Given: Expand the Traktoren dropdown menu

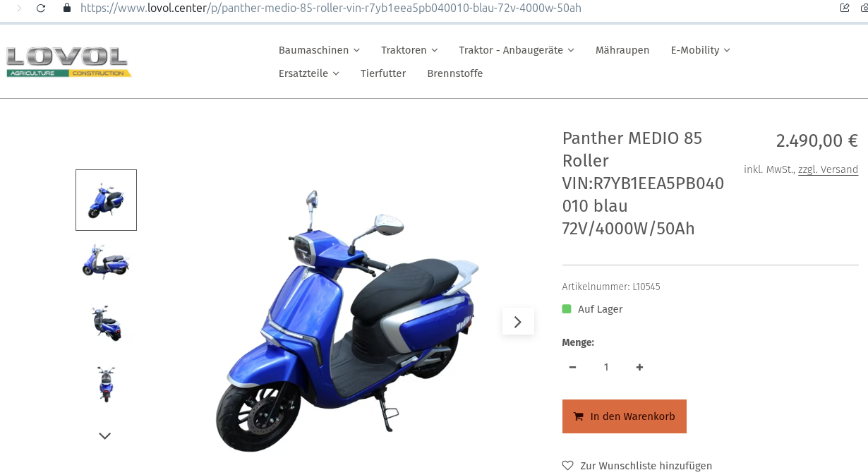Looking at the screenshot, I should click(409, 50).
